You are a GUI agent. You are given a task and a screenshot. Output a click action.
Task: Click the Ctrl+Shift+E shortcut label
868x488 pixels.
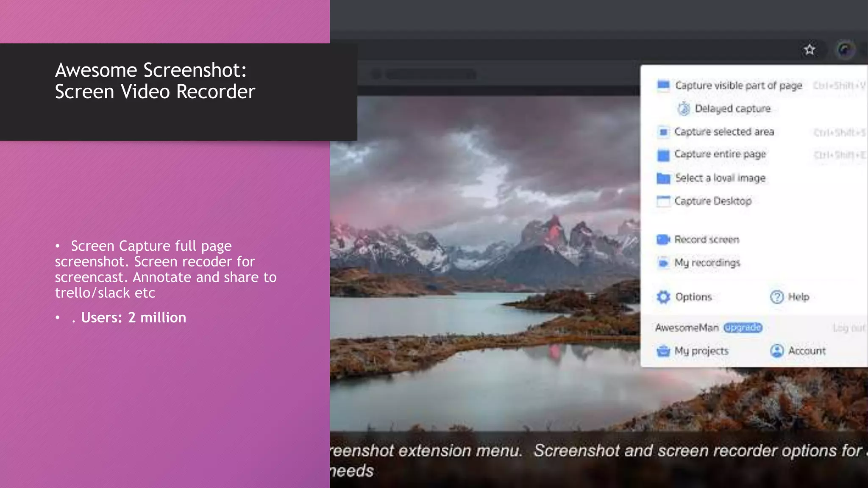[839, 155]
